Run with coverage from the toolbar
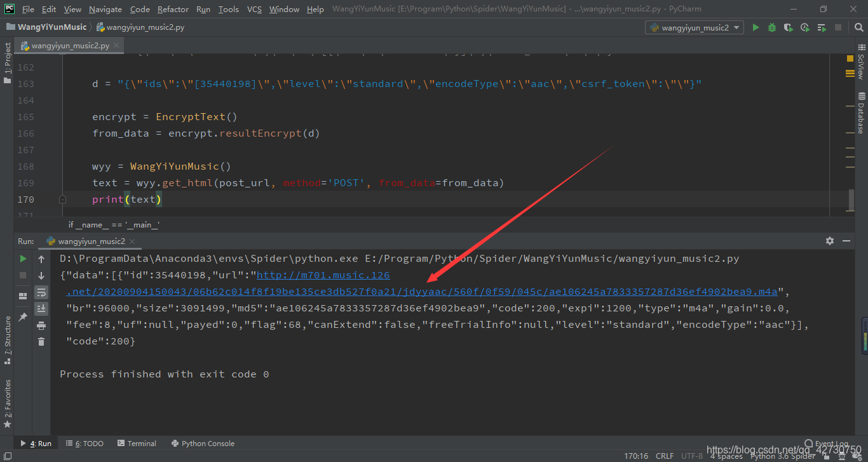Viewport: 868px width, 462px height. click(789, 27)
